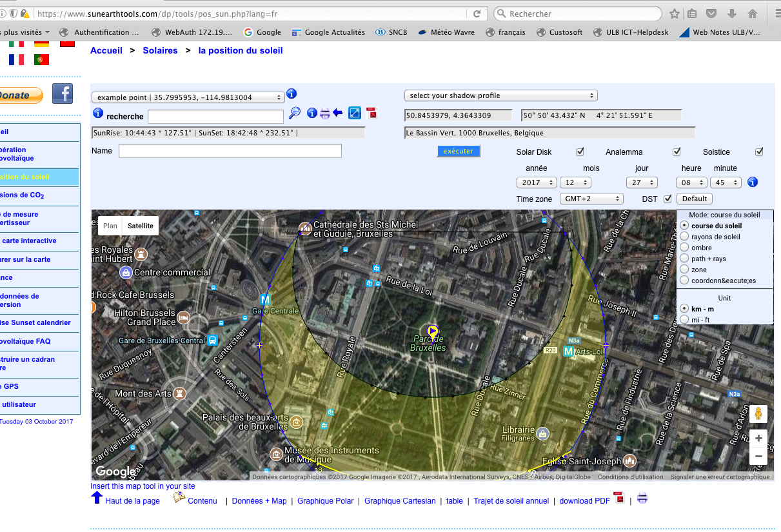Open the example point dropdown
Viewport: 781px width, 532px height.
(188, 97)
